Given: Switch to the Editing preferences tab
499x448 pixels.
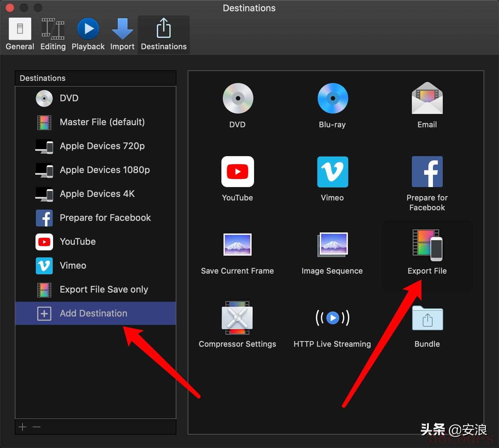Looking at the screenshot, I should 53,34.
